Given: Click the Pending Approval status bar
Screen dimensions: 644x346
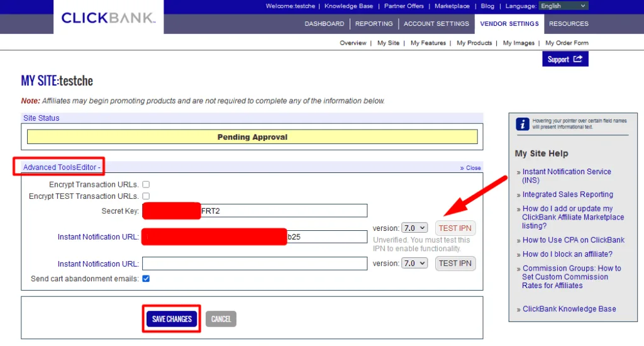Looking at the screenshot, I should [x=252, y=137].
